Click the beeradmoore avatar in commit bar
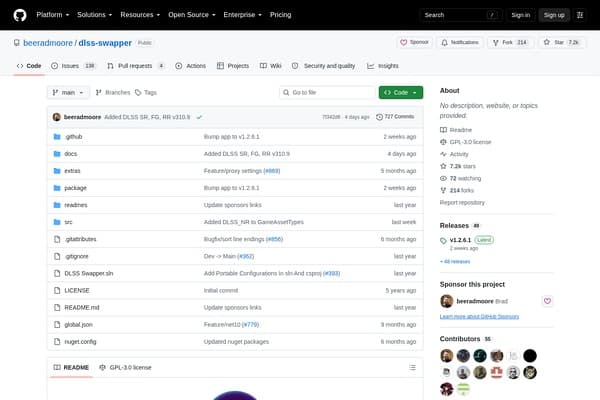600x400 pixels. point(57,117)
